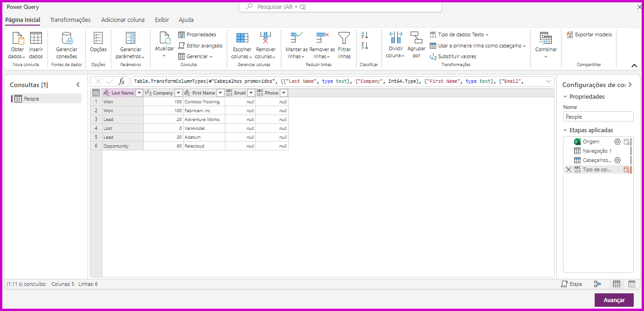
Task: Open the Opções dialog icon
Action: click(x=98, y=38)
